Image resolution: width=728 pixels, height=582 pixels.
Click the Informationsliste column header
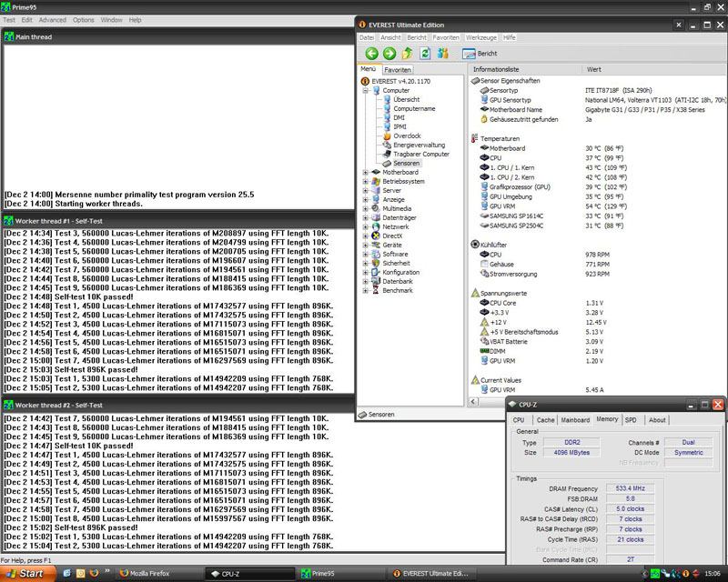(x=525, y=69)
